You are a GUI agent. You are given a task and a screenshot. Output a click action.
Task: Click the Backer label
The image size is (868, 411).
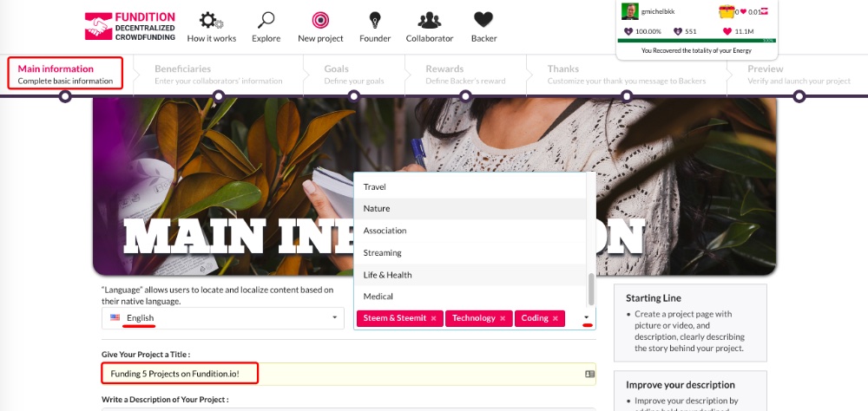pos(483,39)
